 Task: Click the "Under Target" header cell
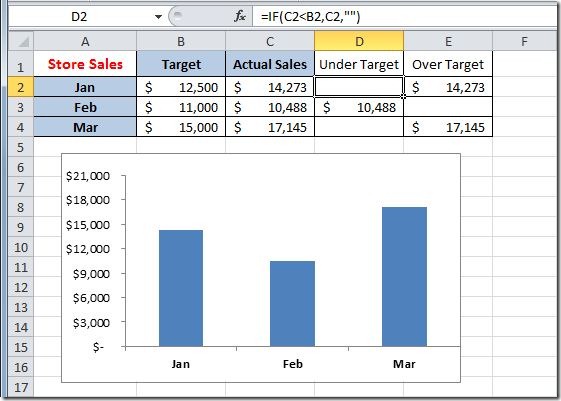pyautogui.click(x=359, y=64)
